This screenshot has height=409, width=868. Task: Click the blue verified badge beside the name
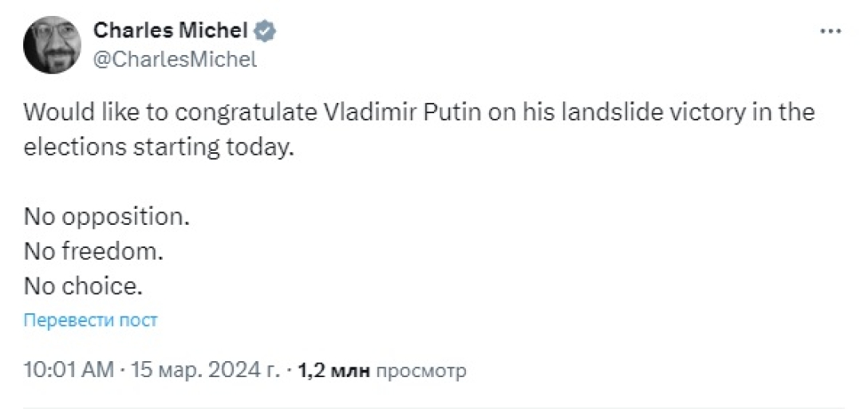pyautogui.click(x=266, y=31)
